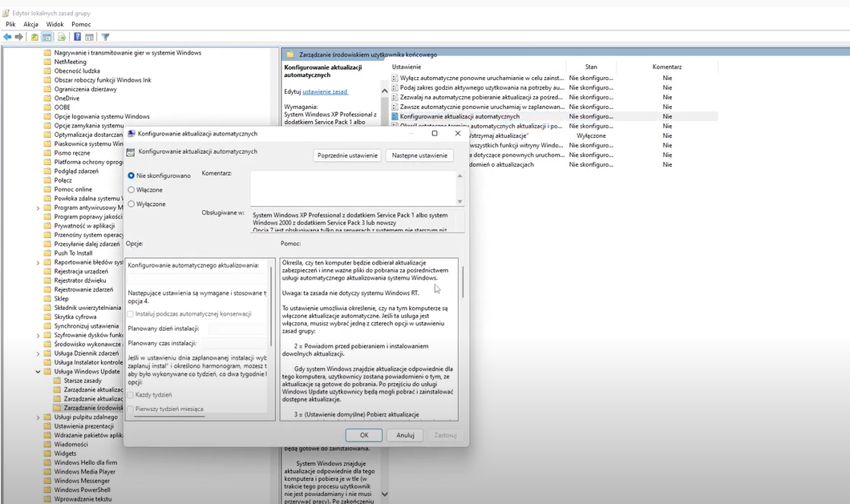Expand the 'Usługa Dziennik zdarzeń' tree node
The width and height of the screenshot is (850, 504).
38,353
